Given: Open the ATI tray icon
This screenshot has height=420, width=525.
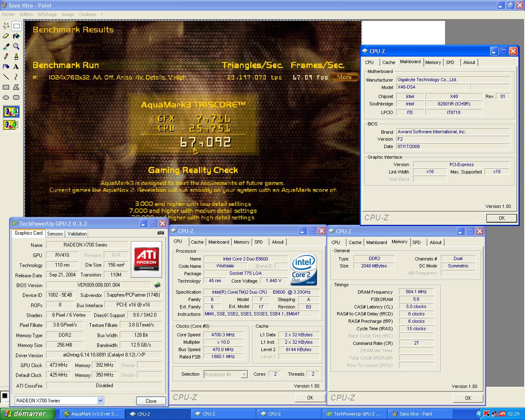Looking at the screenshot, I should tap(502, 414).
